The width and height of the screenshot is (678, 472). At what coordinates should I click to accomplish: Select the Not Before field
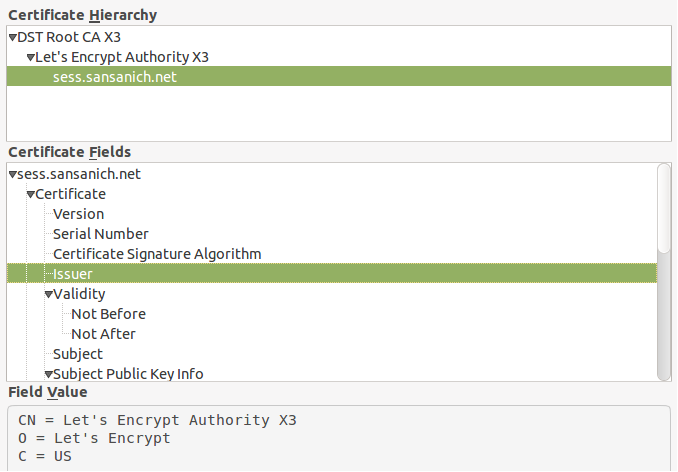pos(108,314)
